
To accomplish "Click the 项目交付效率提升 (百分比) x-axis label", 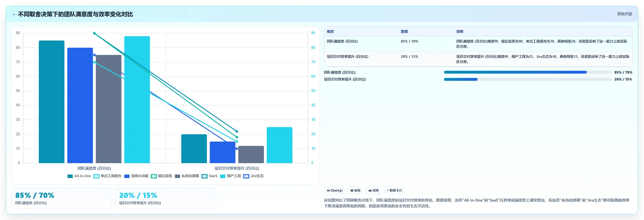I will tap(237, 169).
